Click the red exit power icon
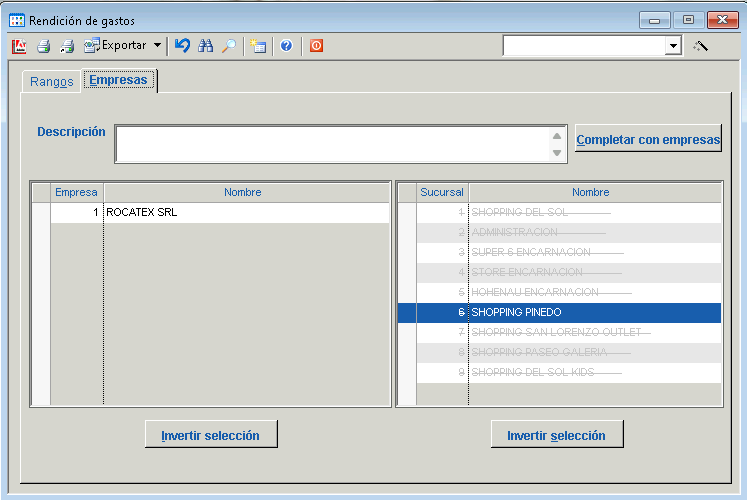Image resolution: width=747 pixels, height=500 pixels. (316, 46)
